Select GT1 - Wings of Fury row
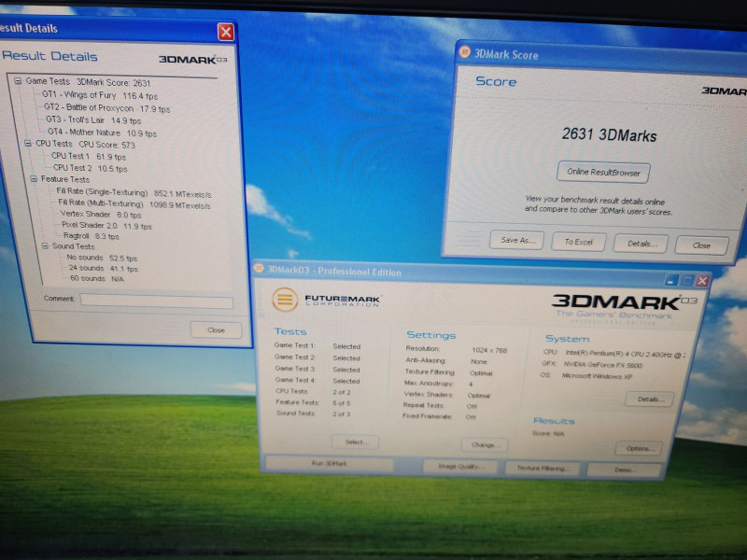This screenshot has height=560, width=747. 100,95
